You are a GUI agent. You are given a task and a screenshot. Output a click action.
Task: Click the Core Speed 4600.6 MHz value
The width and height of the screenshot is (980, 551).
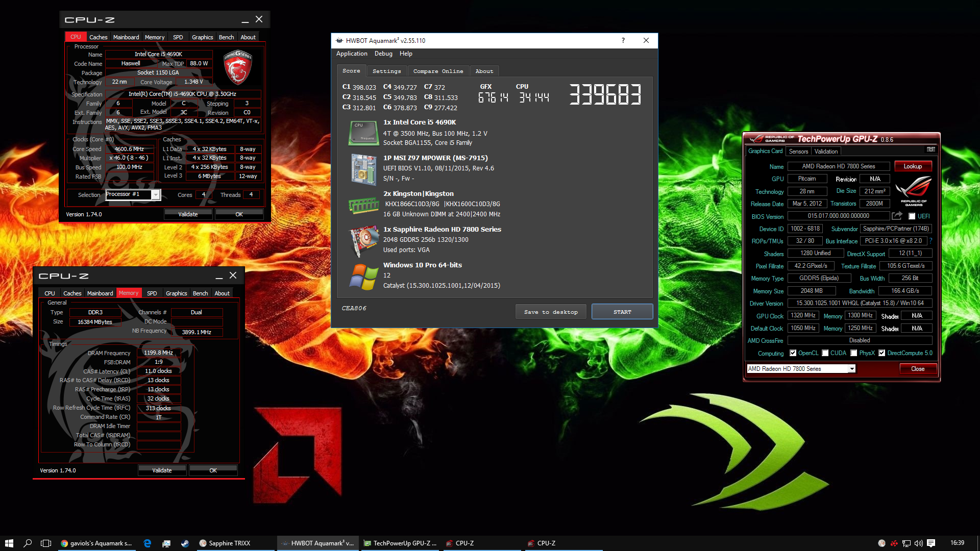pyautogui.click(x=129, y=149)
